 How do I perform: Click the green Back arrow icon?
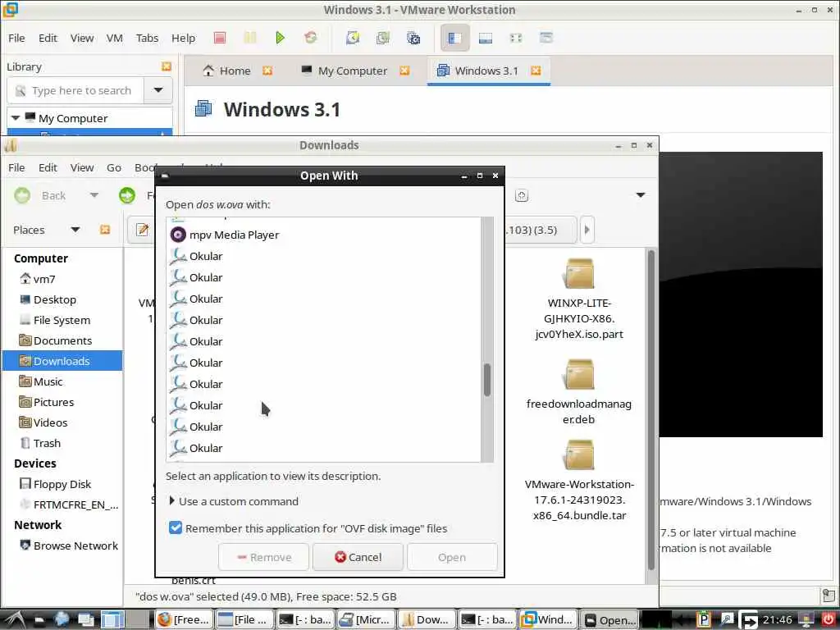[22, 195]
